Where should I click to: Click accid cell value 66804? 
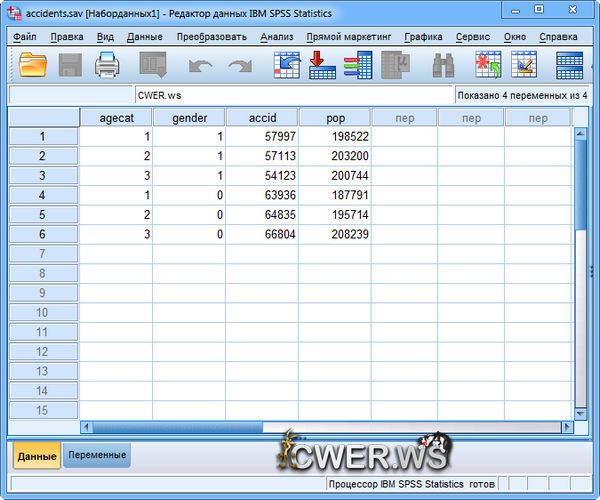(x=262, y=234)
